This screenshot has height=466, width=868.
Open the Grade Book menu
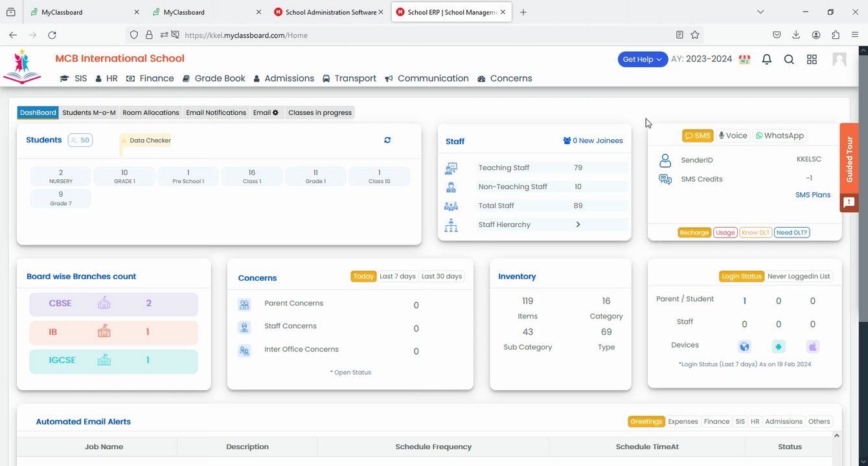point(214,78)
